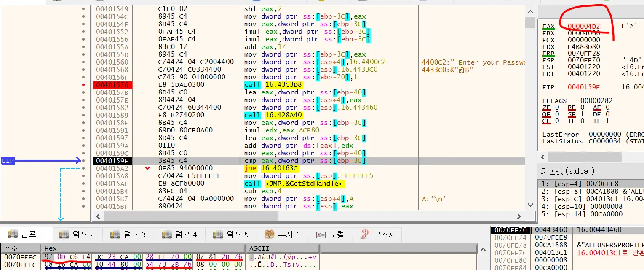The width and height of the screenshot is (644, 270).
Task: Click the red breakpoint dot at 00401576
Action: click(x=83, y=85)
